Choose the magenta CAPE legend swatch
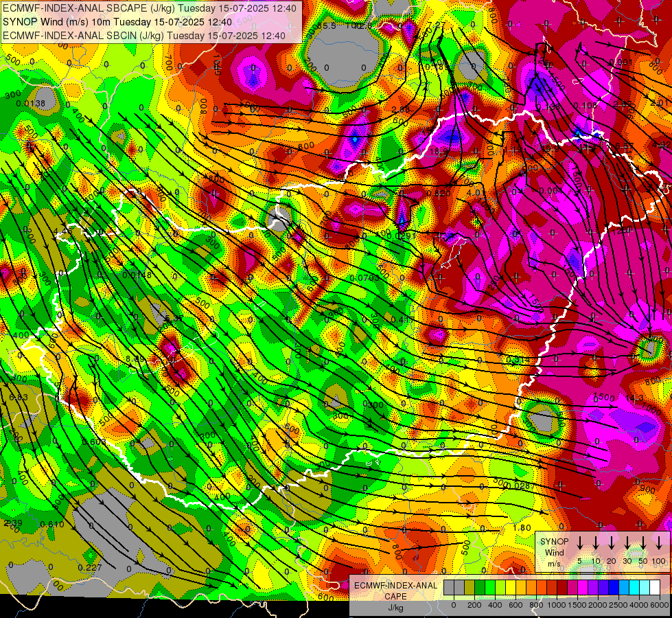The image size is (672, 618). (583, 588)
